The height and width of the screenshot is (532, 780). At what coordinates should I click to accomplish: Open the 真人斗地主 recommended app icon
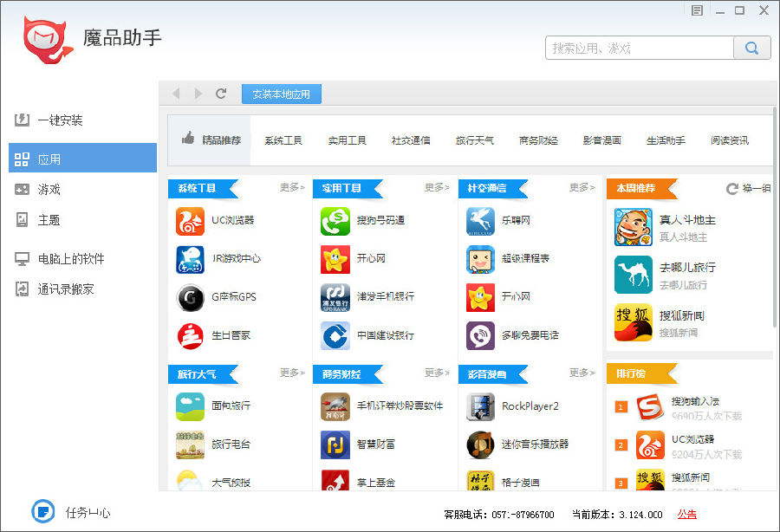(634, 227)
